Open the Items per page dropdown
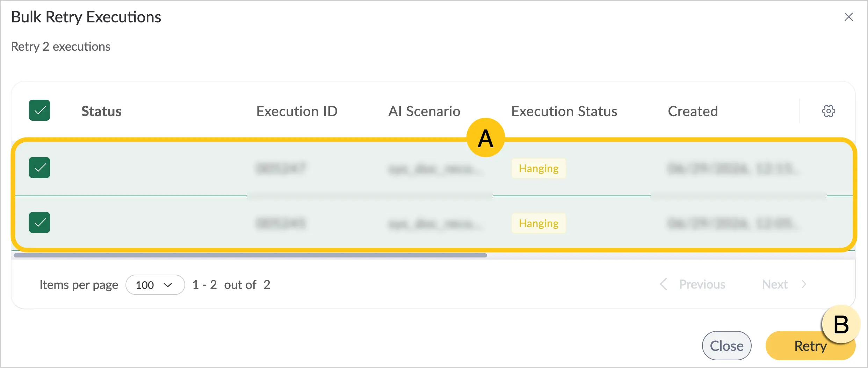 (155, 285)
